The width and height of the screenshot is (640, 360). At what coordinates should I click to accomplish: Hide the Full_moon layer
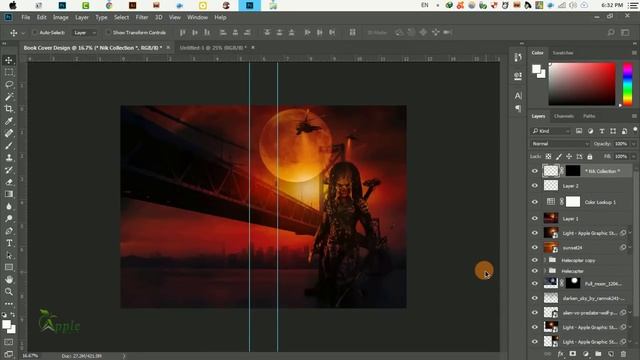tap(535, 283)
